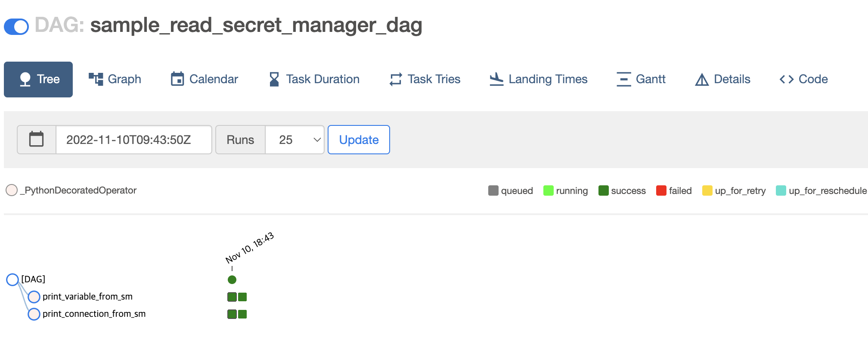Click the _PythonDecoratedOperator legend circle
Screen dimensions: 868x356
11,190
